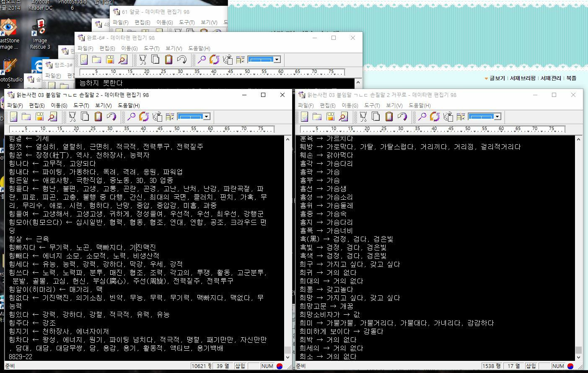
Task: Click Cut scissors icon in 거꾸로 window
Action: click(x=363, y=117)
